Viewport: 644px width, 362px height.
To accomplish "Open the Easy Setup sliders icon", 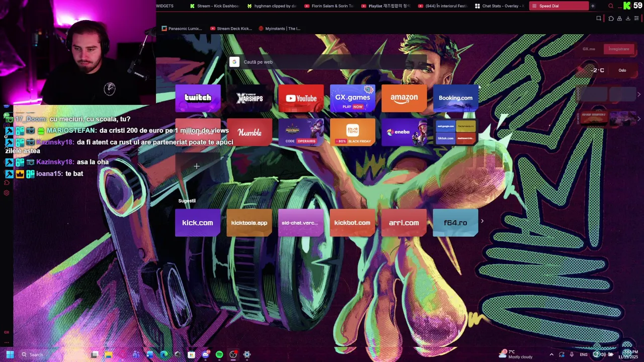I will coord(636,19).
